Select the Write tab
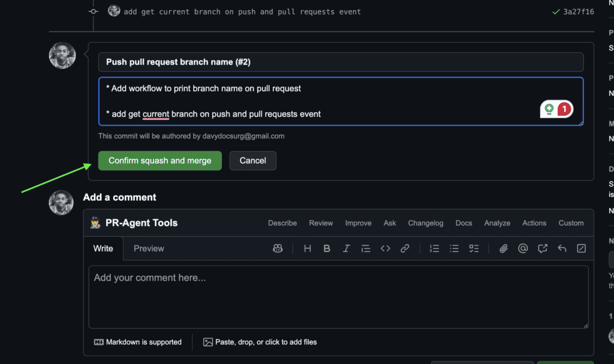The image size is (614, 364). click(x=103, y=248)
